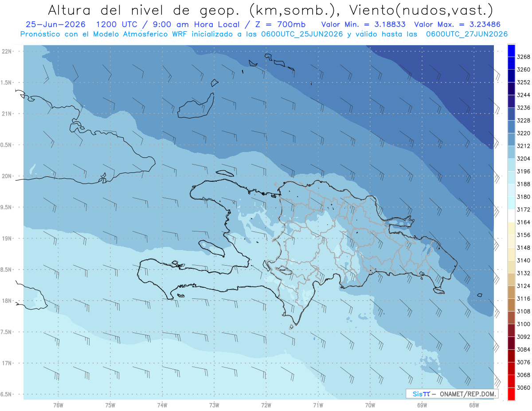532x411 pixels.
Task: Click the '73W' longitude label
Action: point(214,404)
